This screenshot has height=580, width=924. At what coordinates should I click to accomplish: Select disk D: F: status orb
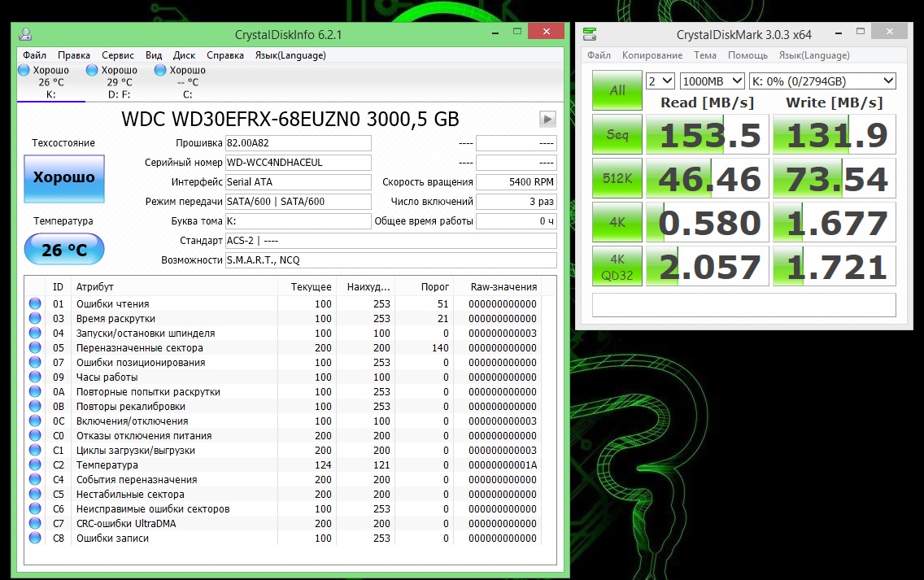pos(91,70)
